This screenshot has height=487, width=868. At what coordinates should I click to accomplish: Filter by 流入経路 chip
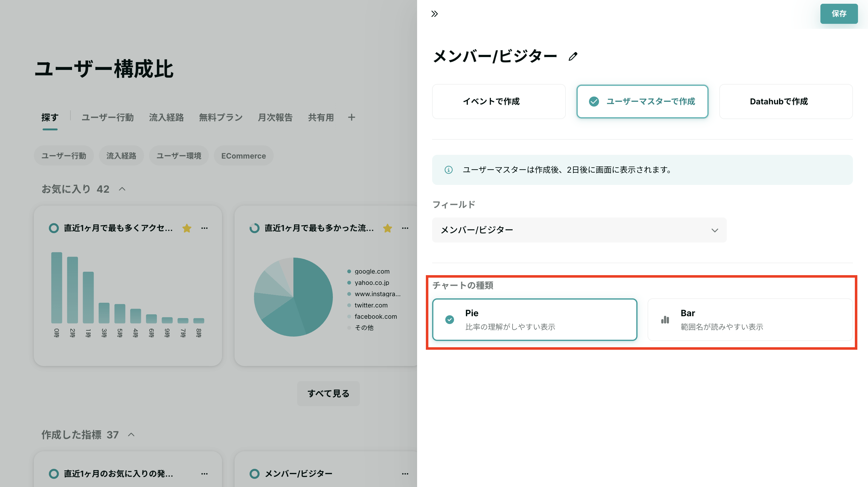(x=121, y=156)
